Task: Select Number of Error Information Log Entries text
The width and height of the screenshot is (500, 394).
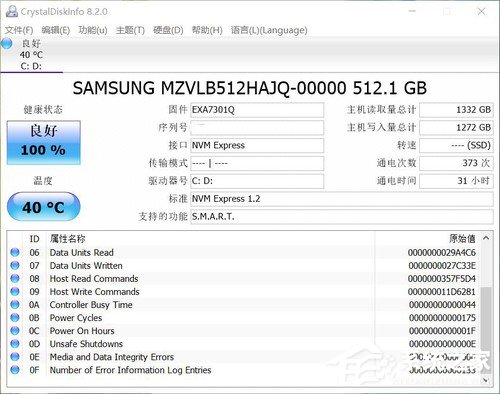Action: 130,370
